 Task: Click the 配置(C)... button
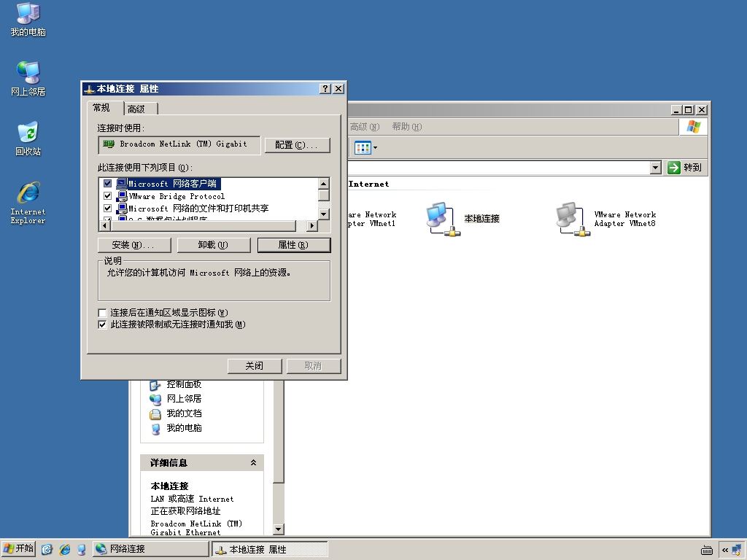coord(298,145)
